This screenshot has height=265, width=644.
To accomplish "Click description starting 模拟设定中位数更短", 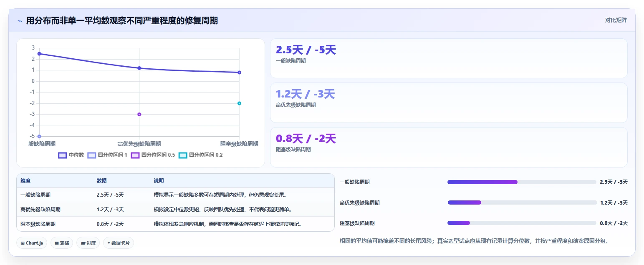I will click(222, 210).
